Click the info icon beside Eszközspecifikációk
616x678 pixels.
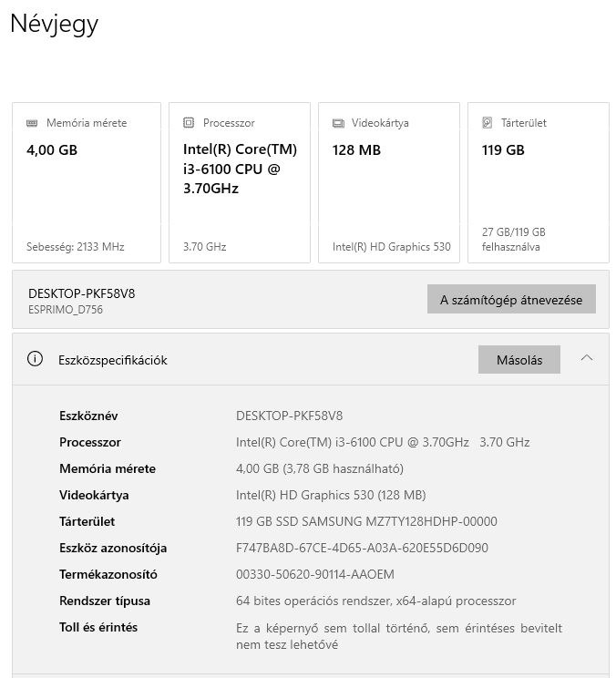point(36,359)
